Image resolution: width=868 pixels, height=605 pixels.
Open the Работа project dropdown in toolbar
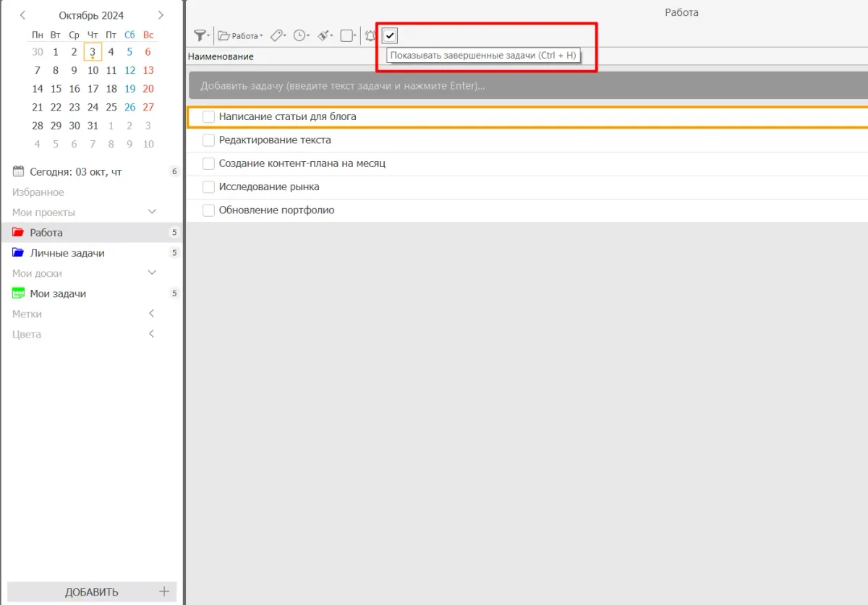[x=241, y=35]
